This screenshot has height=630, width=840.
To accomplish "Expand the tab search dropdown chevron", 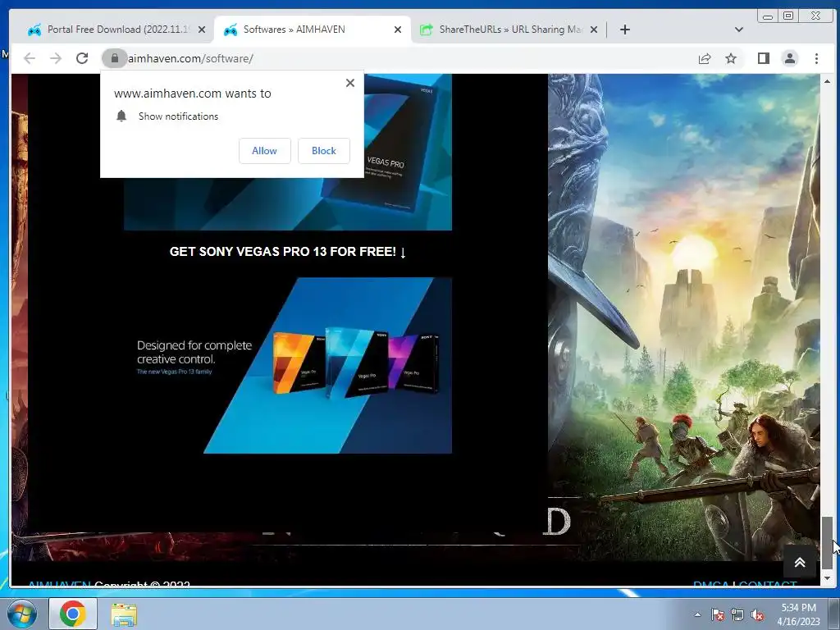I will [739, 30].
